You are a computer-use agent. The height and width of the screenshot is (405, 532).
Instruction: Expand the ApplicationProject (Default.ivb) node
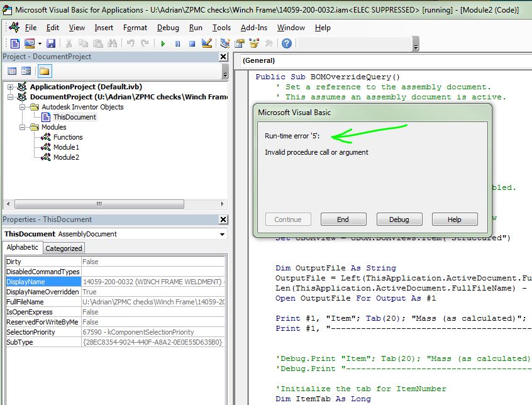(x=11, y=87)
